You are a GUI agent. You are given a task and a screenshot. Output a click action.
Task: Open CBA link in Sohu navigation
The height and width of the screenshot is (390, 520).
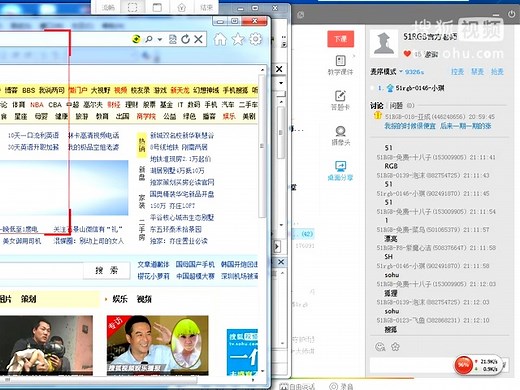[55, 105]
